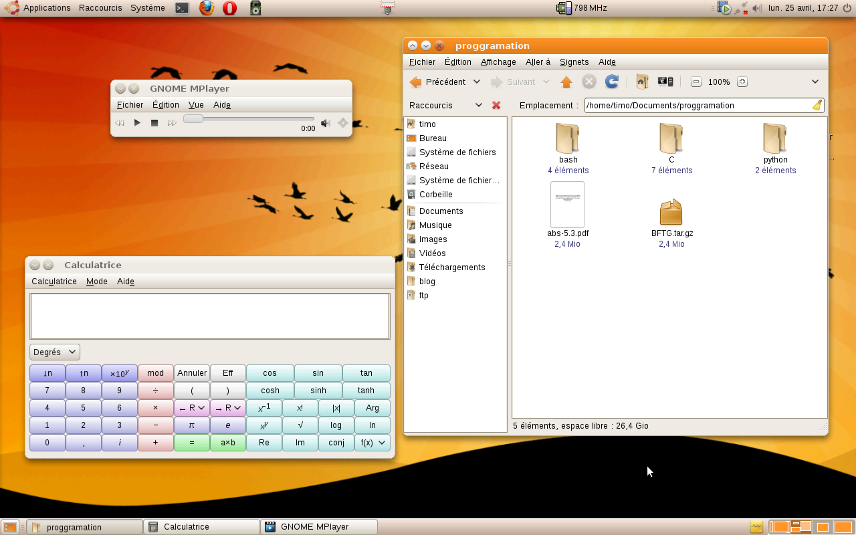
Task: Open Corbeille in the sidebar
Action: tap(436, 194)
